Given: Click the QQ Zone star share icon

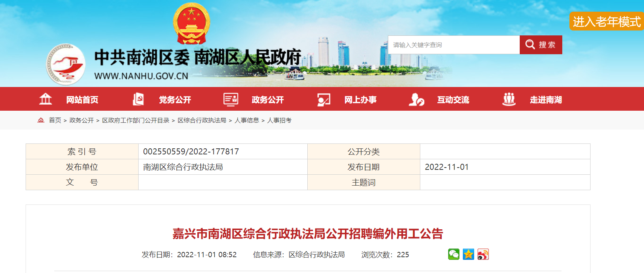Looking at the screenshot, I should tap(469, 255).
